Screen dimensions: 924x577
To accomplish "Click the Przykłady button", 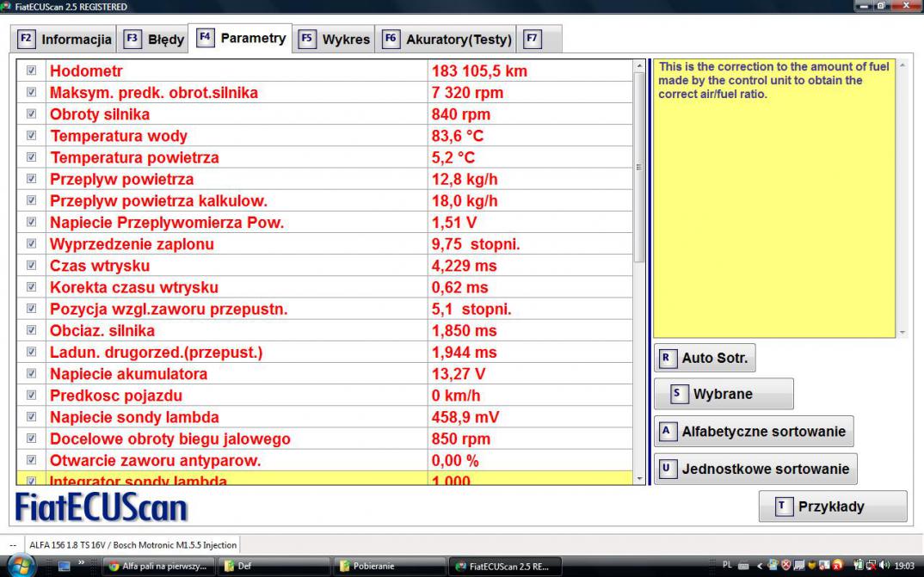I will 832,506.
